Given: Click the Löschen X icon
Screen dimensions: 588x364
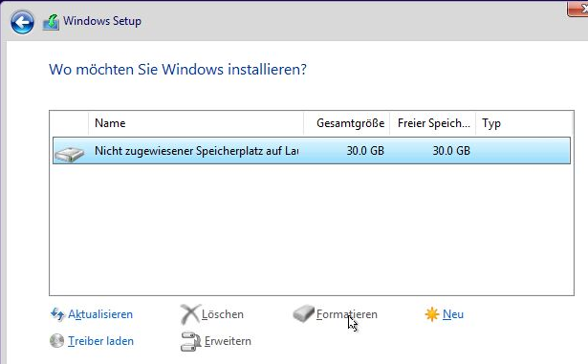Looking at the screenshot, I should pos(190,314).
